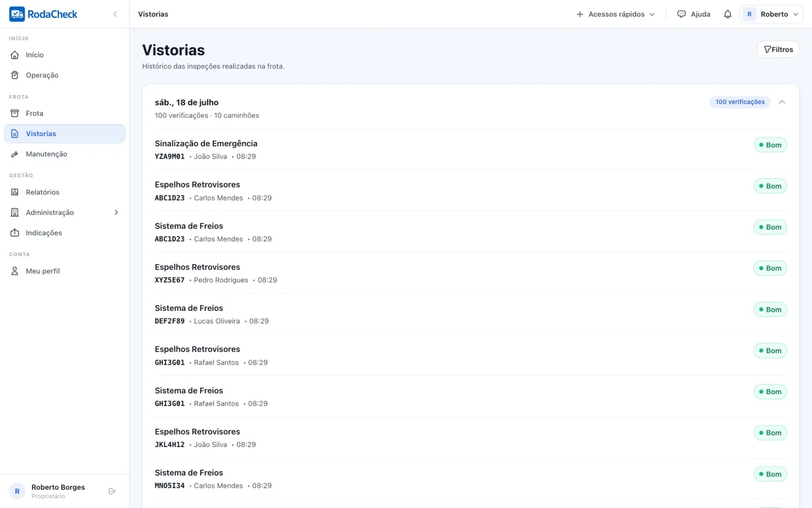Click the Ajuda chat bubble icon
The height and width of the screenshot is (508, 812).
coord(682,14)
